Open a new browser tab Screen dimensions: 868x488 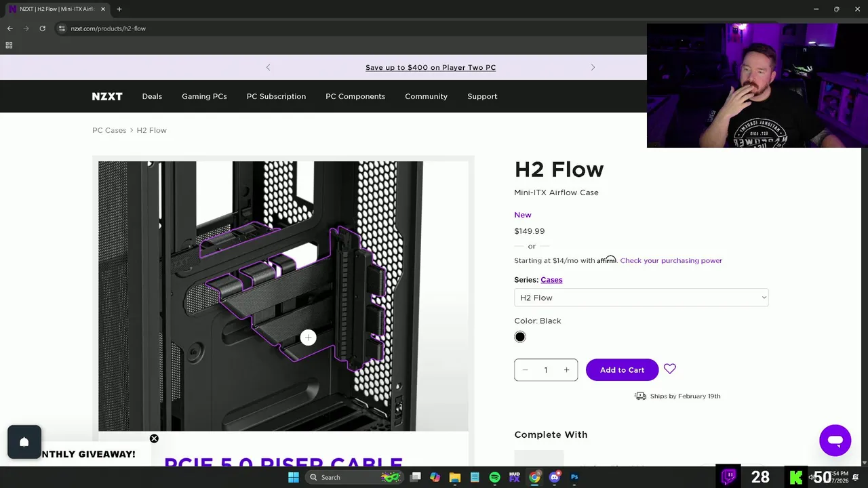(x=119, y=9)
